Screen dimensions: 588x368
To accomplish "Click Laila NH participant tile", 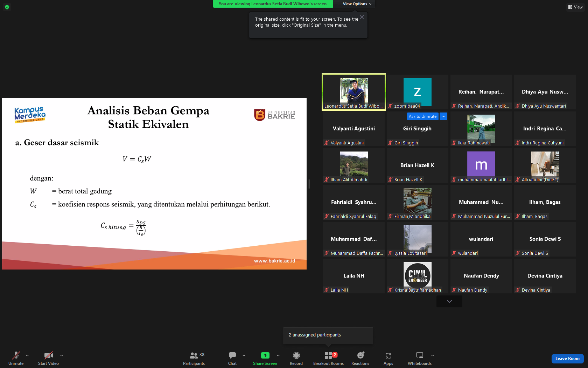I will (354, 276).
